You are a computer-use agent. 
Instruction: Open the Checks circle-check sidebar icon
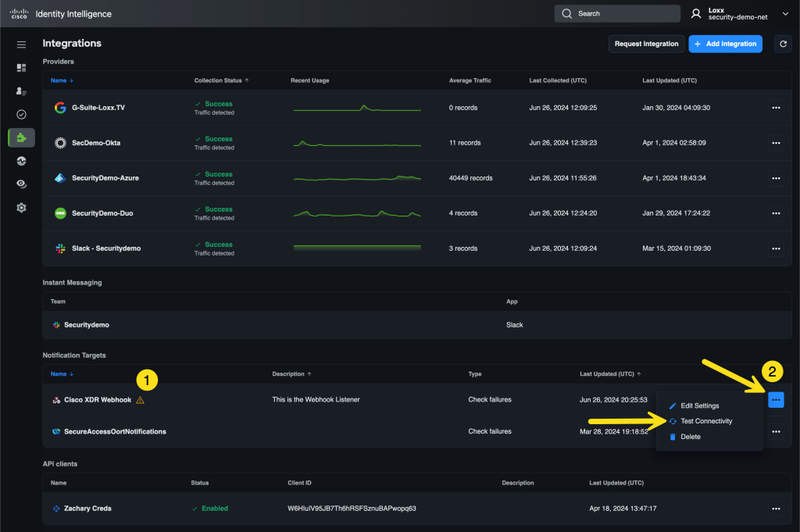(x=21, y=114)
